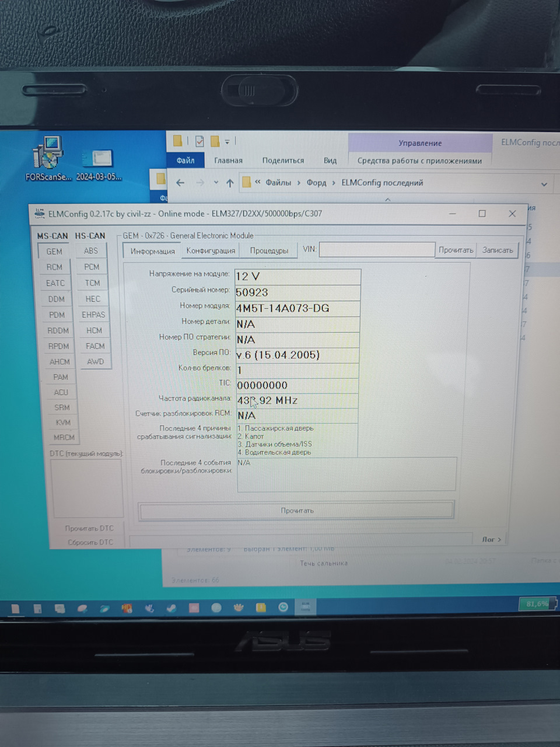
Task: Select the PCM module on HS-CAN
Action: coord(92,267)
